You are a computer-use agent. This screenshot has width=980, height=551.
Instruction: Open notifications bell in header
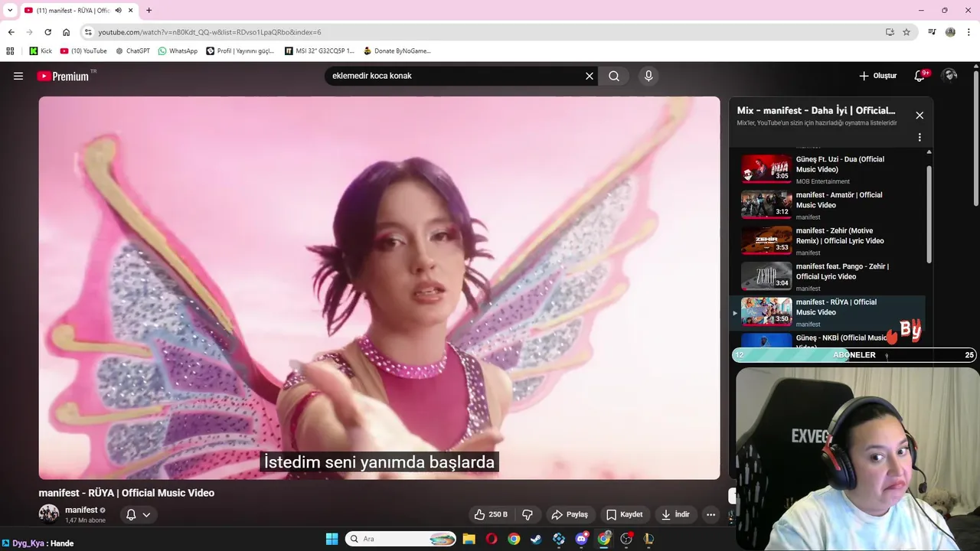coord(920,76)
